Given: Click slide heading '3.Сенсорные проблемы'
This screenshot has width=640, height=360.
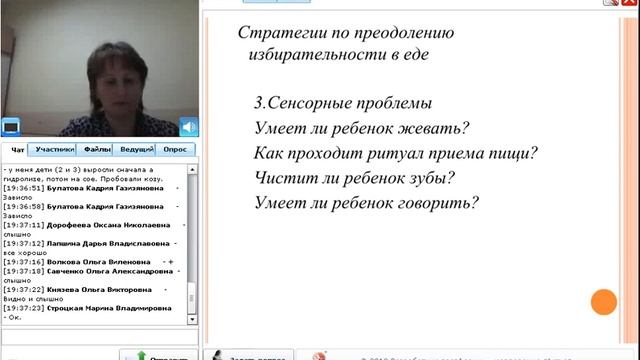Looking at the screenshot, I should pyautogui.click(x=343, y=103).
